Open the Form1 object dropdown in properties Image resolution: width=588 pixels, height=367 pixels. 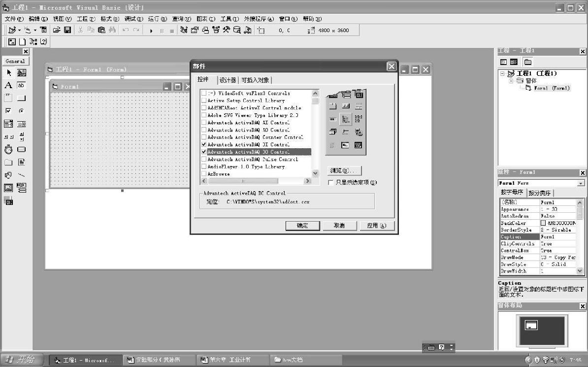click(x=581, y=183)
